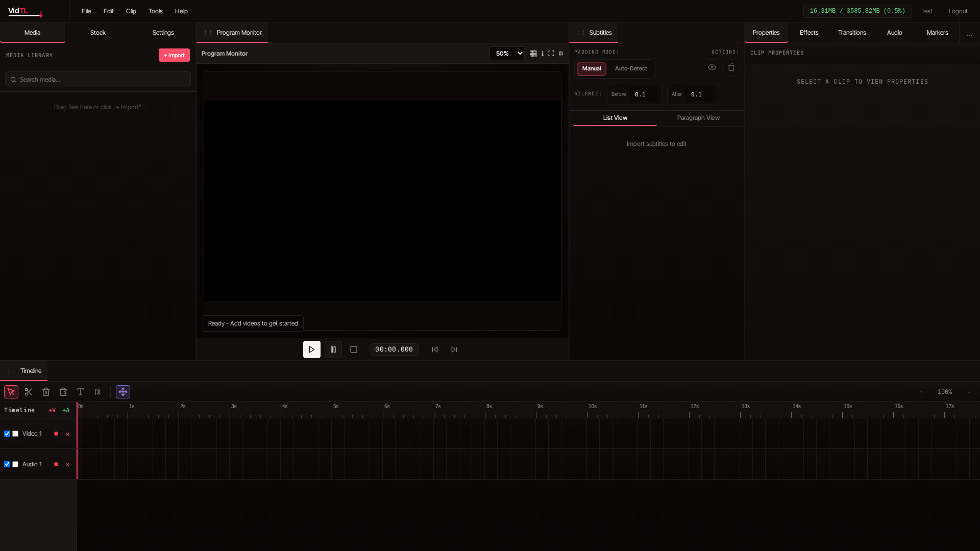Open the Effects tab
Image resolution: width=980 pixels, height=551 pixels.
(809, 33)
